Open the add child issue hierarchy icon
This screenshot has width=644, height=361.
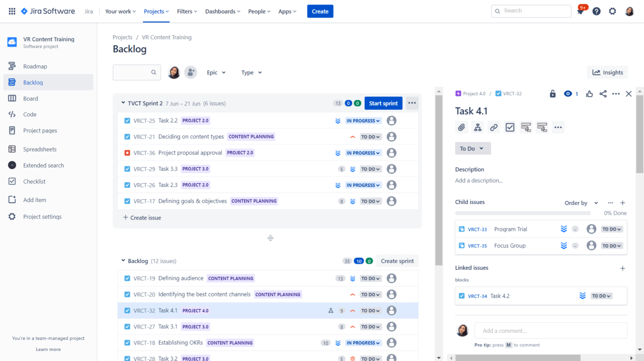click(477, 127)
